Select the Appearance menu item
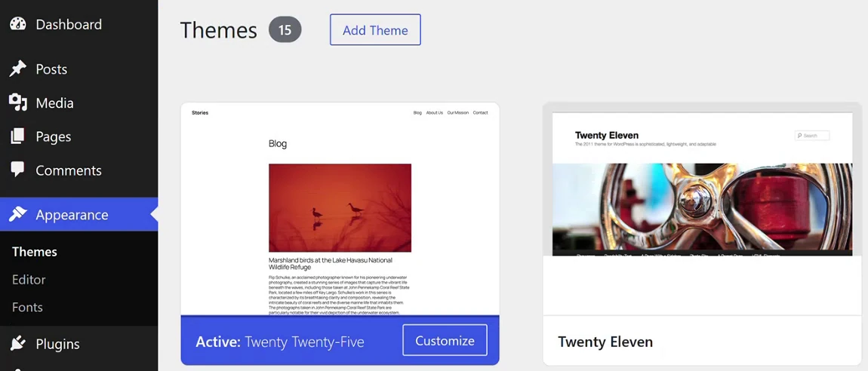Image resolution: width=868 pixels, height=371 pixels. coord(78,214)
